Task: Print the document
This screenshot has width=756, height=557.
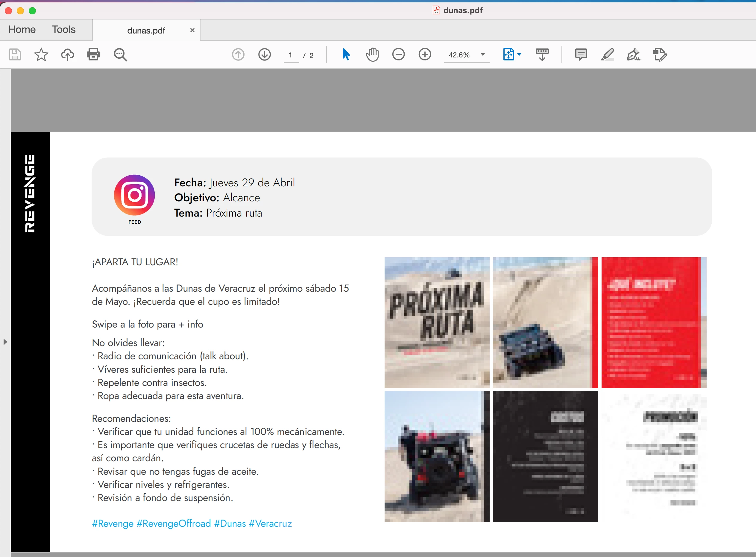Action: point(93,55)
